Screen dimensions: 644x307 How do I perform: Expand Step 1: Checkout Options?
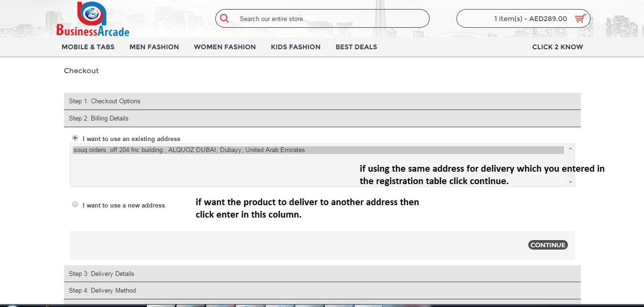(x=322, y=101)
